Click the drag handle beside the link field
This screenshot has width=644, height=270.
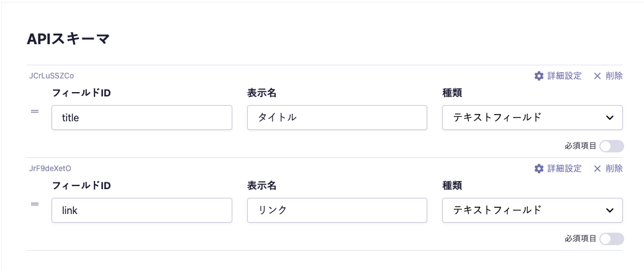pos(35,204)
